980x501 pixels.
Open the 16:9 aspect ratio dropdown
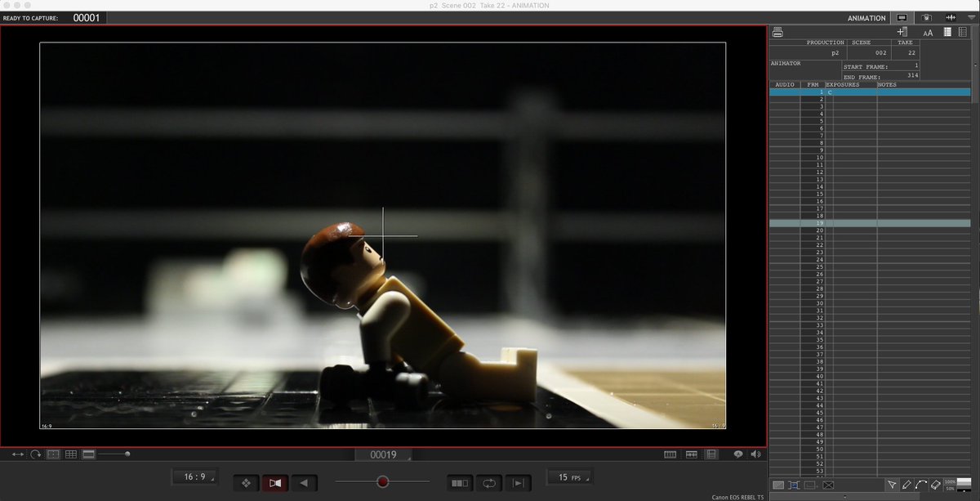click(x=194, y=476)
